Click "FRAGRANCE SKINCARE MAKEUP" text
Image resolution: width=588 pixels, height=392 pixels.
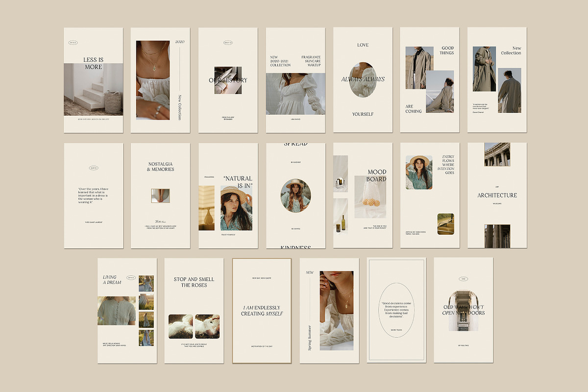(x=311, y=61)
